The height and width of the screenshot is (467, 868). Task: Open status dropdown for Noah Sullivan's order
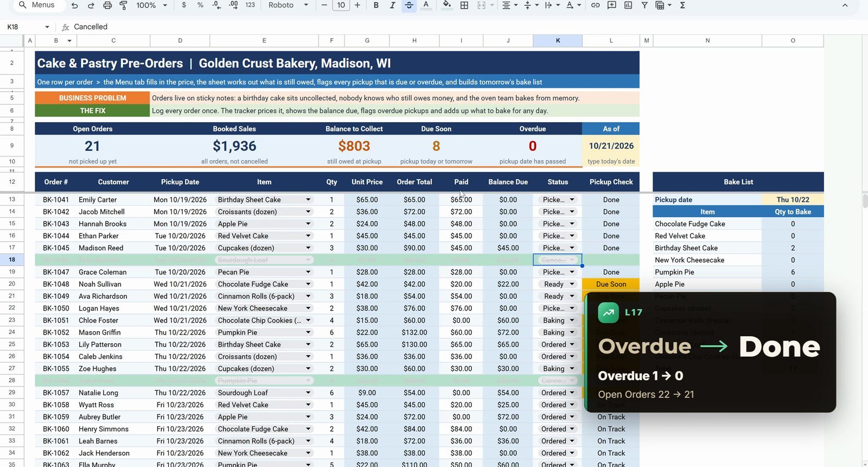[x=572, y=284]
